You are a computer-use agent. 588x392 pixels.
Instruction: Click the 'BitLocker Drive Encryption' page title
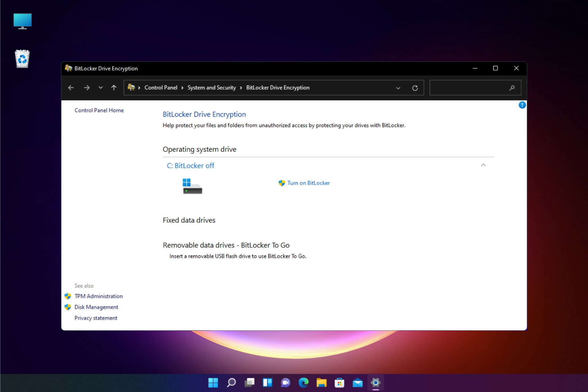point(204,114)
